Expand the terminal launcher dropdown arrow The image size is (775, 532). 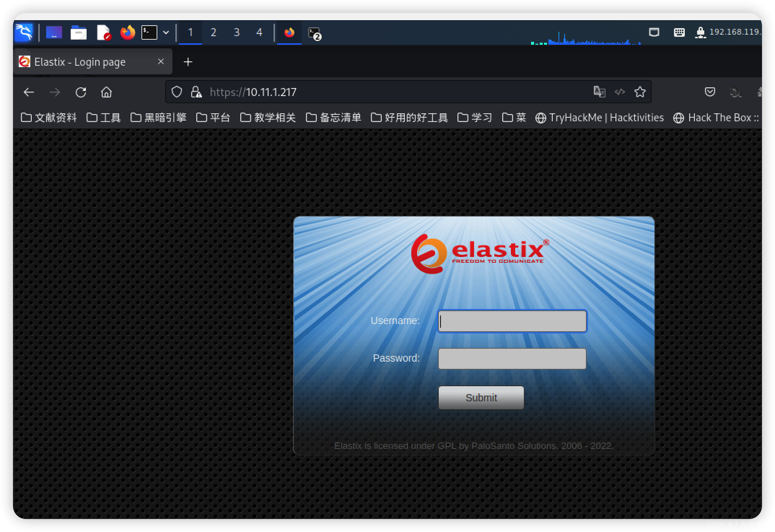[166, 32]
